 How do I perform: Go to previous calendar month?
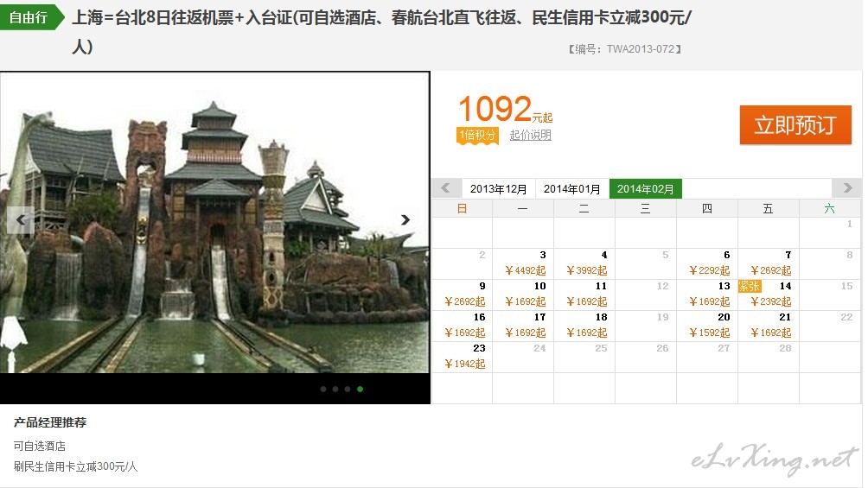445,188
